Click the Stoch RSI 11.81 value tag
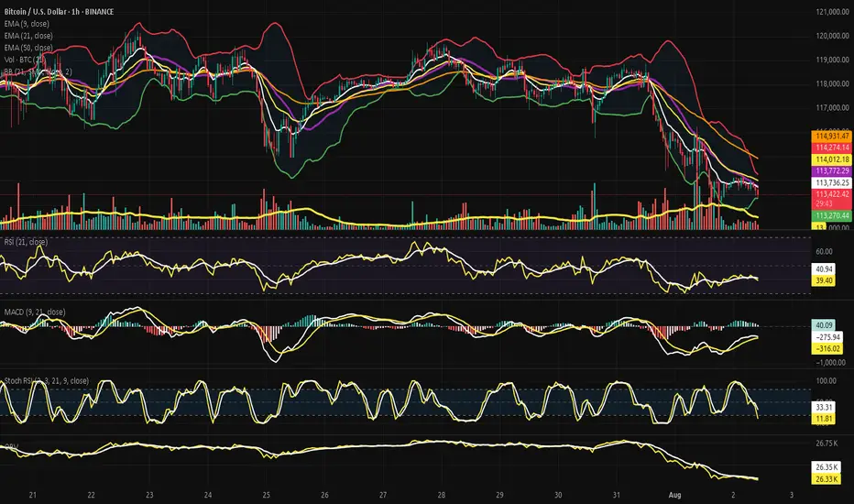Viewport: 854px width, 504px height. [824, 419]
